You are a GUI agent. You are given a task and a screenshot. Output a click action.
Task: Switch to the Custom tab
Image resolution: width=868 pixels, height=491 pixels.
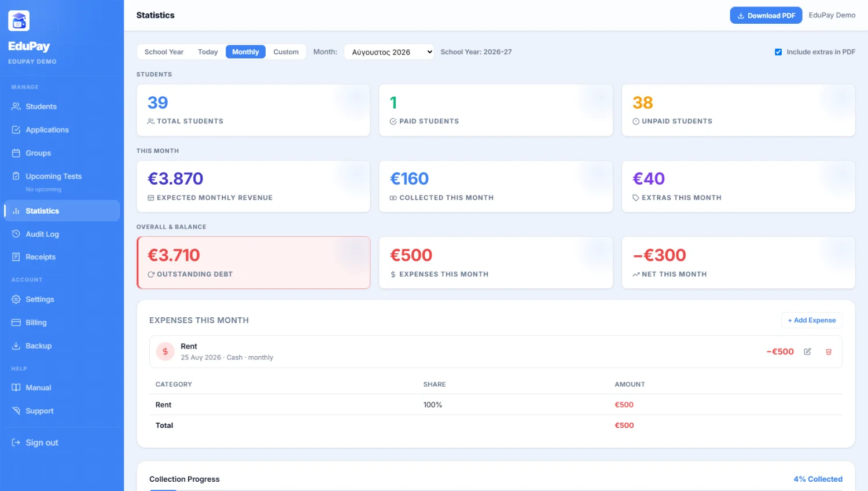point(286,52)
